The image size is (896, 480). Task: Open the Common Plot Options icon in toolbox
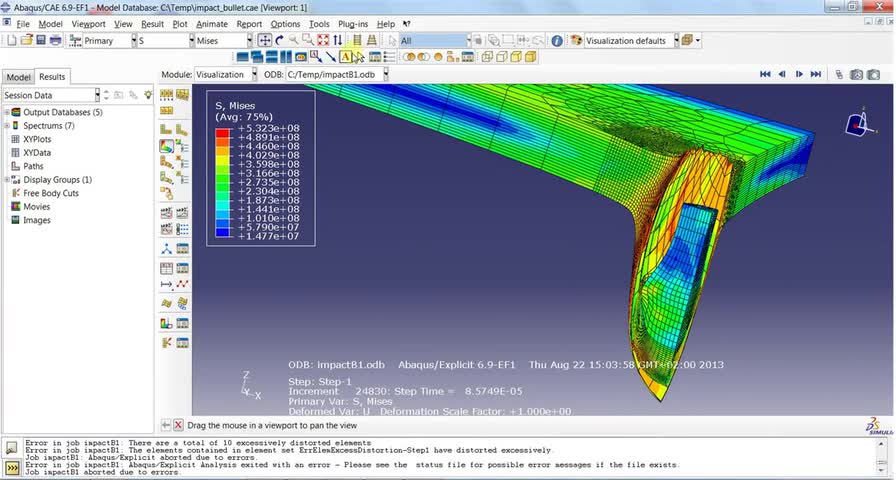click(x=166, y=94)
